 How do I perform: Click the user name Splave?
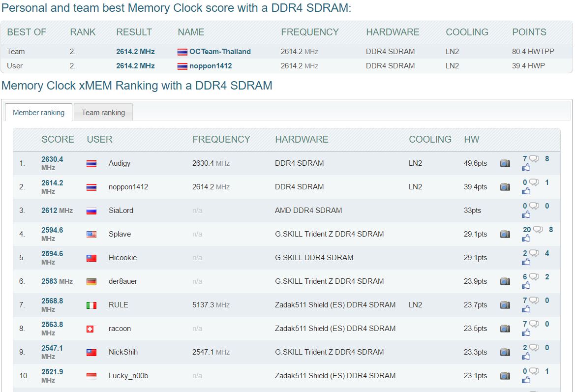pyautogui.click(x=120, y=234)
